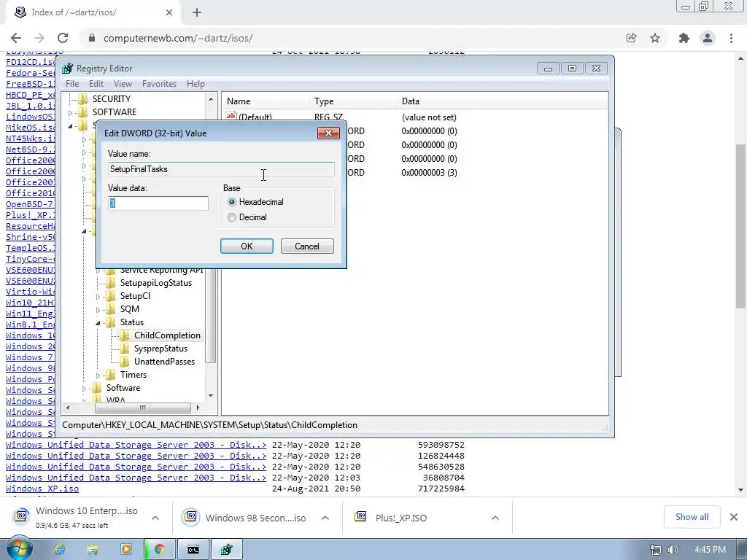Open the Plus!_XP.ISO downloaded file
The width and height of the screenshot is (747, 560).
tap(400, 518)
